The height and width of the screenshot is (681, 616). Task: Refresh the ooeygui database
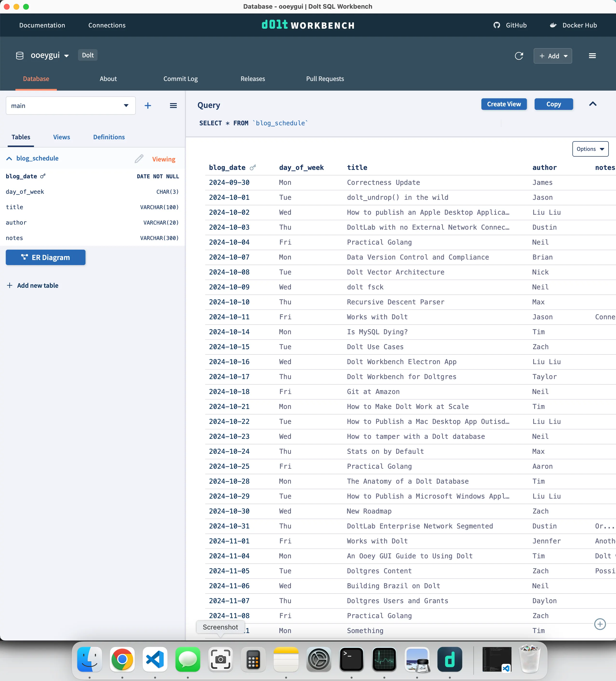tap(519, 56)
